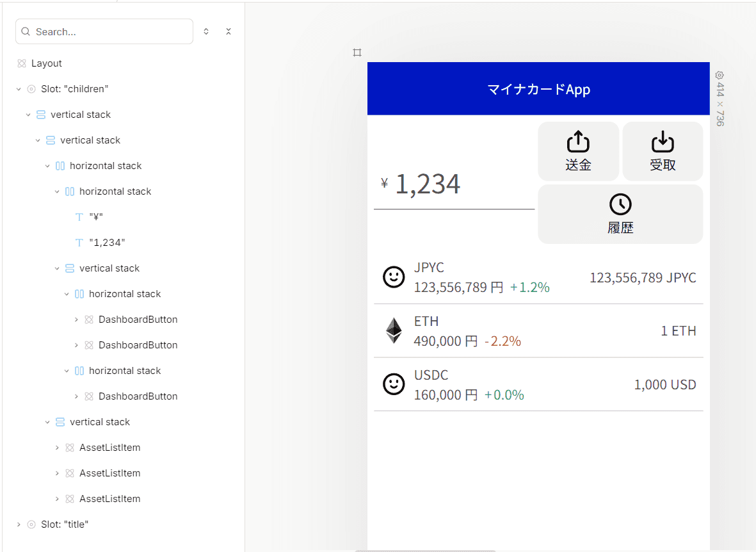Click the 414 × 736 viewport size label
Image resolution: width=756 pixels, height=552 pixels.
720,104
